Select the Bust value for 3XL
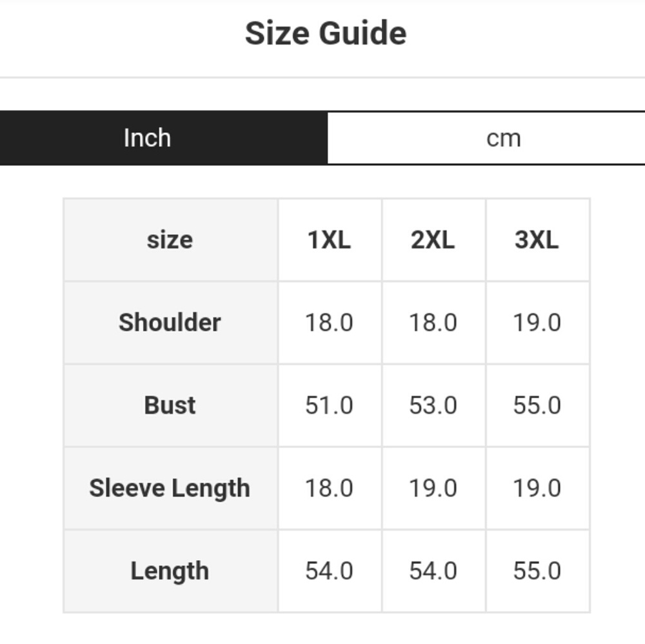 (x=537, y=405)
